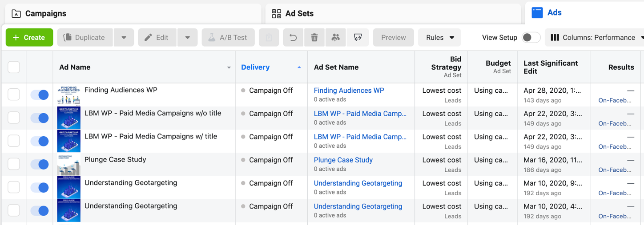Check the LBM WP w/o title row checkbox
Viewport: 644px width, 225px height.
pos(14,118)
